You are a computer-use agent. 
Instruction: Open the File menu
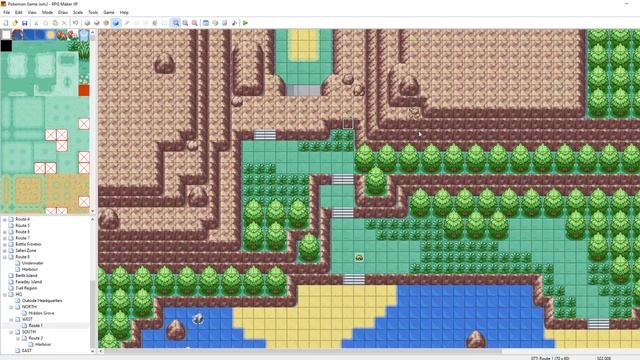7,13
